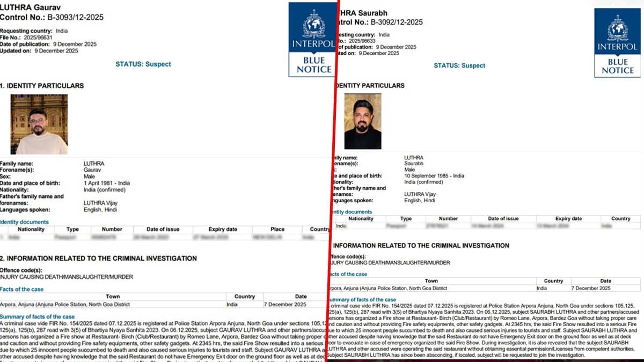Click Summary of facts of the case on right
Viewport: 644px width, 362px height.
point(362,299)
